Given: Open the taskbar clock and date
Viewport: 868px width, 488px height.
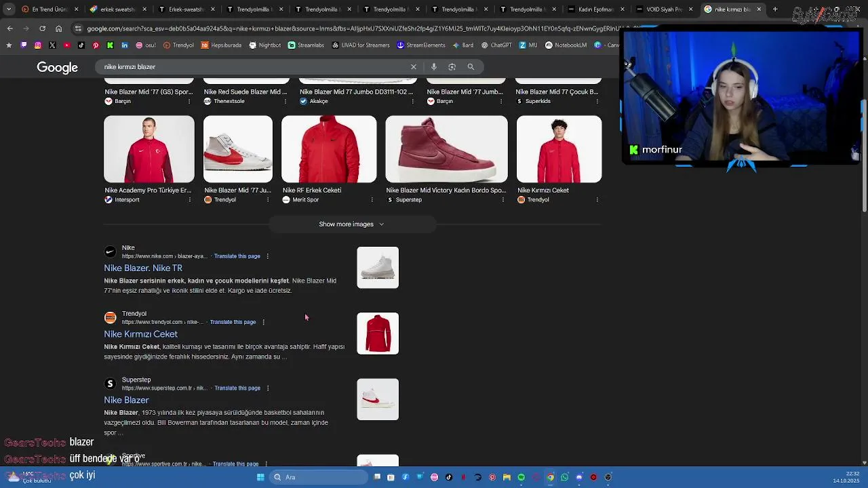Looking at the screenshot, I should [848, 477].
